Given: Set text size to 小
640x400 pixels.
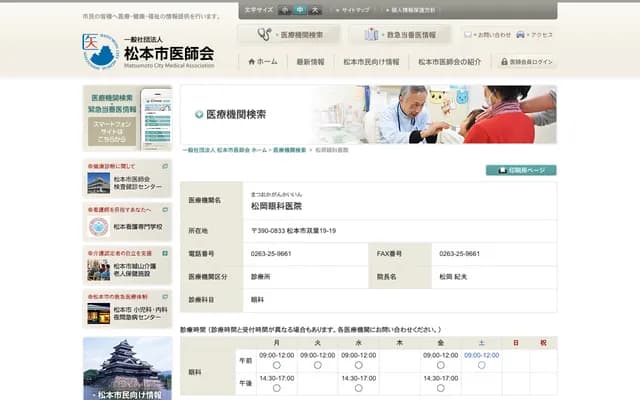Looking at the screenshot, I should pos(285,9).
